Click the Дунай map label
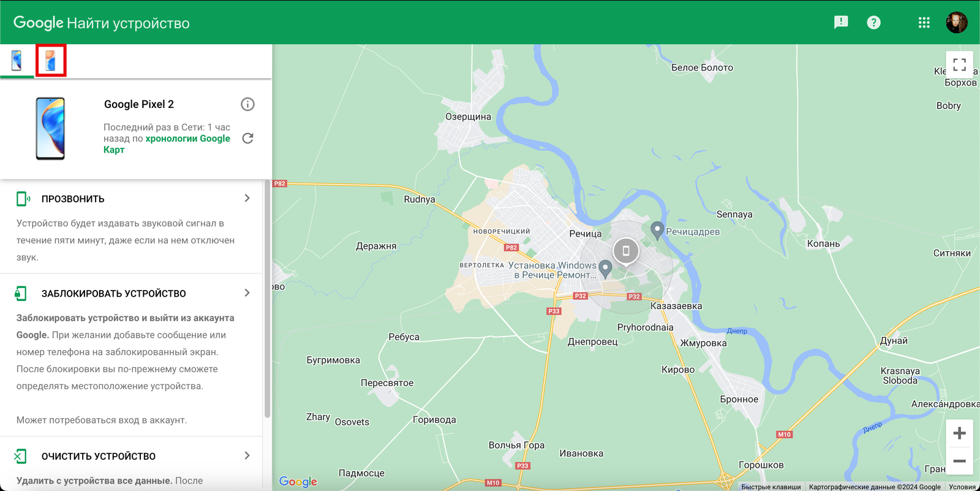Image resolution: width=980 pixels, height=491 pixels. click(894, 340)
